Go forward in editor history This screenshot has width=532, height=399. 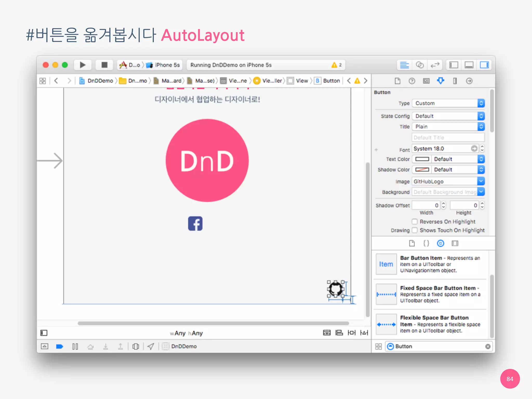coord(69,81)
